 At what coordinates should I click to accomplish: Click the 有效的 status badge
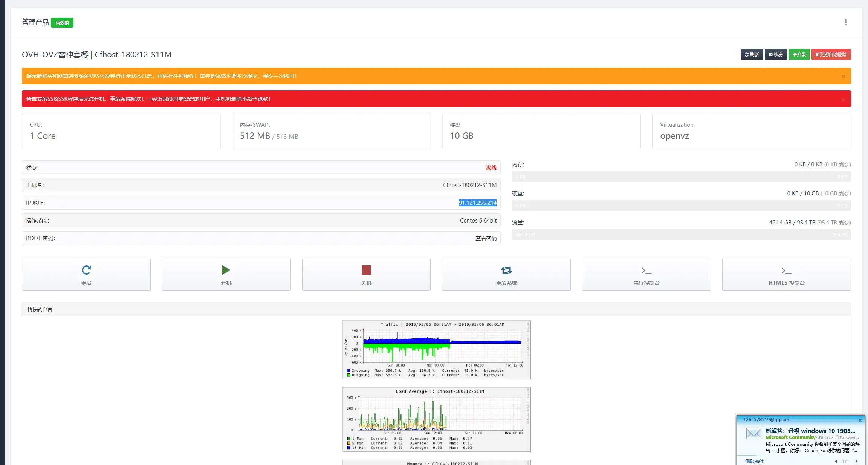click(62, 23)
